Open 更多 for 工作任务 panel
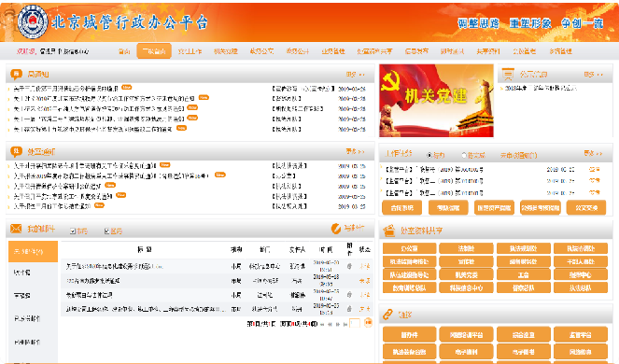Image resolution: width=619 pixels, height=364 pixels. click(x=594, y=153)
